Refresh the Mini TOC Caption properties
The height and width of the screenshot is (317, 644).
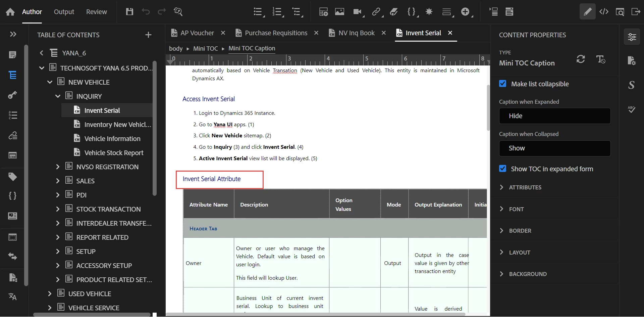581,59
